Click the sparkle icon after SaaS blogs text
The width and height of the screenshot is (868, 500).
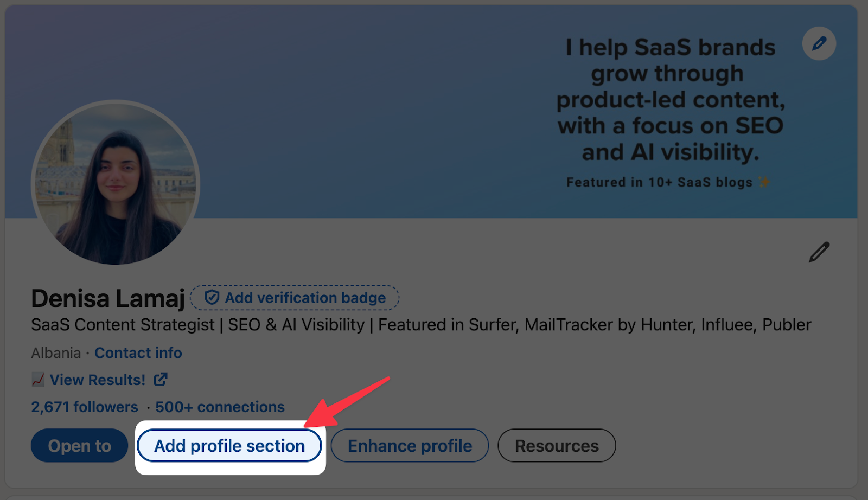tap(764, 182)
